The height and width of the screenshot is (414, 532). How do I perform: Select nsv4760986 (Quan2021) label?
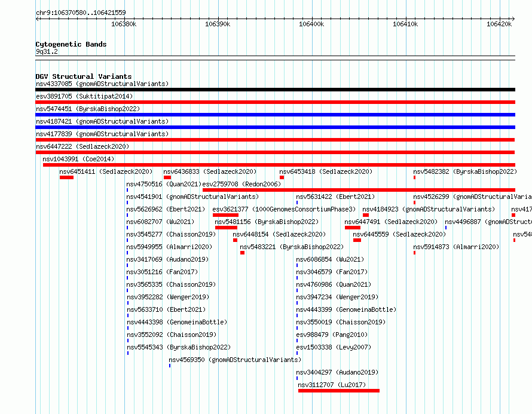334,284
